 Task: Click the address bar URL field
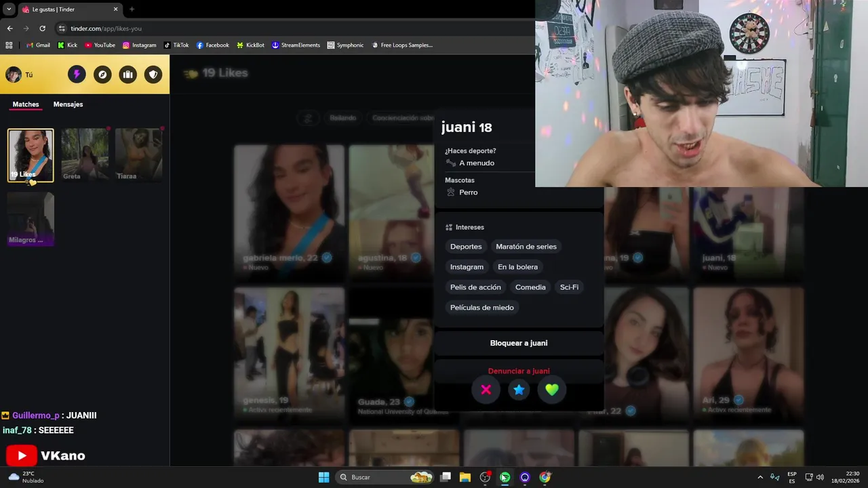292,28
